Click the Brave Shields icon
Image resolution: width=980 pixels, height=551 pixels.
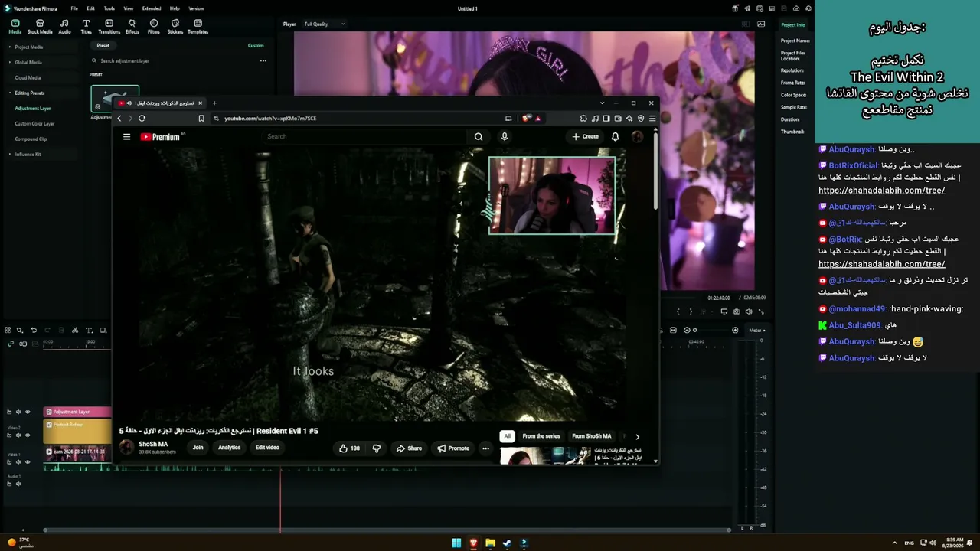point(526,119)
